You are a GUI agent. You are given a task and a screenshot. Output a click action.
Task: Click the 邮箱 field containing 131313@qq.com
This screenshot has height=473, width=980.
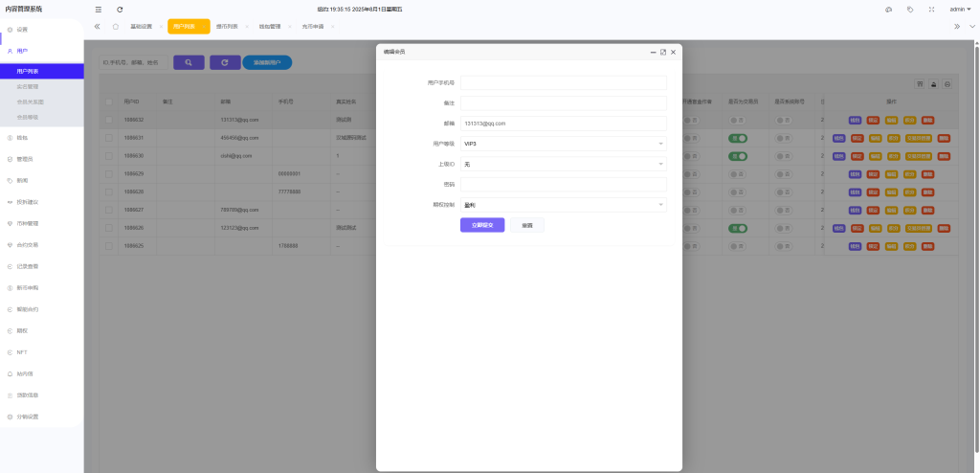(563, 124)
